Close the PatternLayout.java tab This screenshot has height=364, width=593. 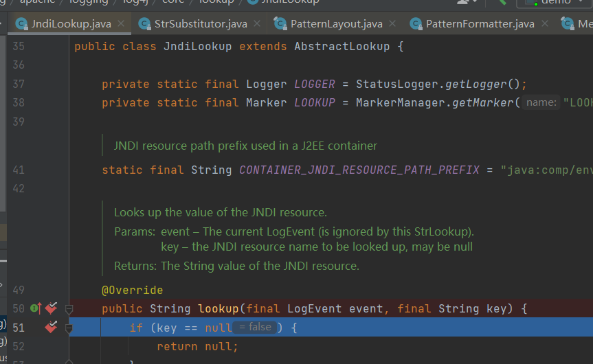[392, 23]
